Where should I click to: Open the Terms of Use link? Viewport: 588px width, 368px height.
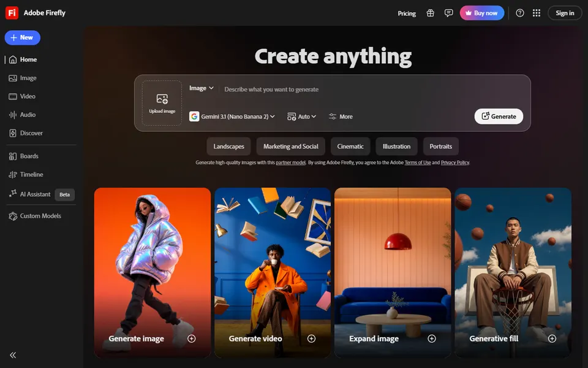(418, 163)
